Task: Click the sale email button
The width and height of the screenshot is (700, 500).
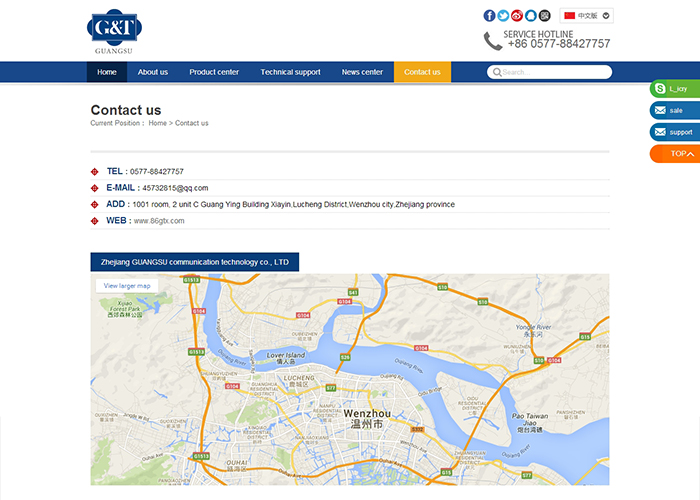Action: pyautogui.click(x=675, y=110)
